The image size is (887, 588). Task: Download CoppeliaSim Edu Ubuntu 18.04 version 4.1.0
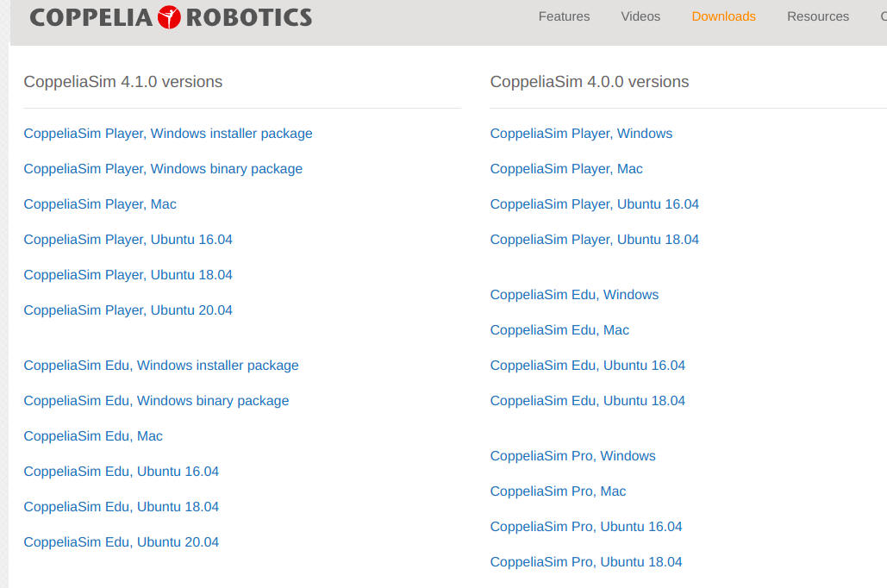point(121,507)
